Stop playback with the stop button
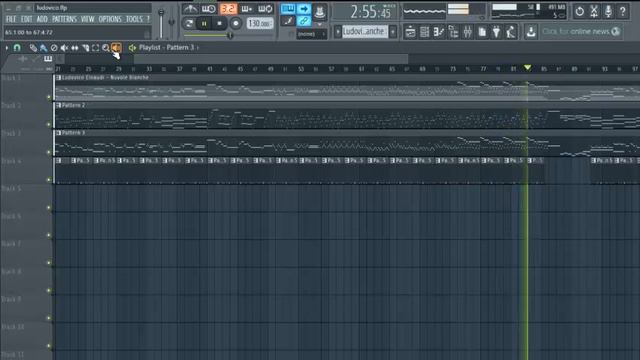640x360 pixels. tap(220, 24)
